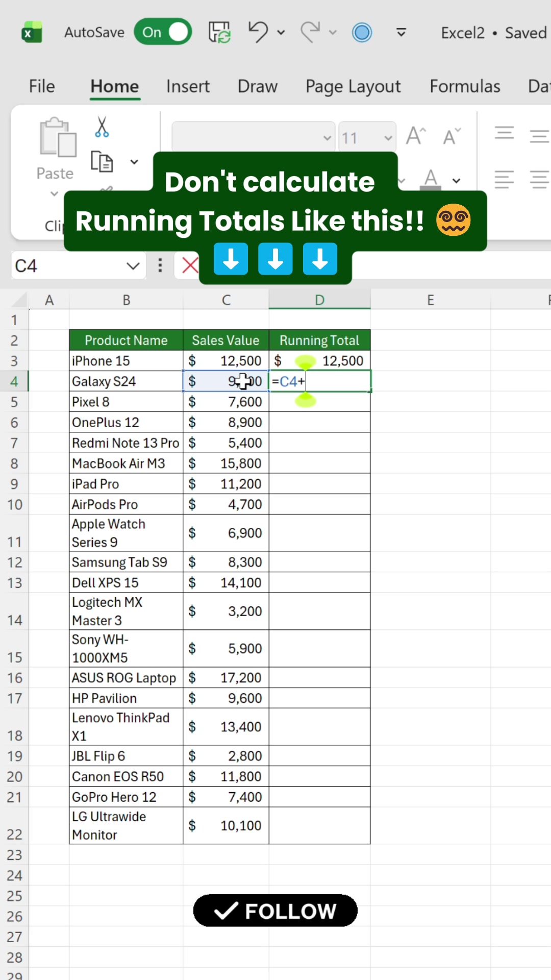Image resolution: width=551 pixels, height=980 pixels.
Task: Click the Running Total header cell
Action: point(319,340)
